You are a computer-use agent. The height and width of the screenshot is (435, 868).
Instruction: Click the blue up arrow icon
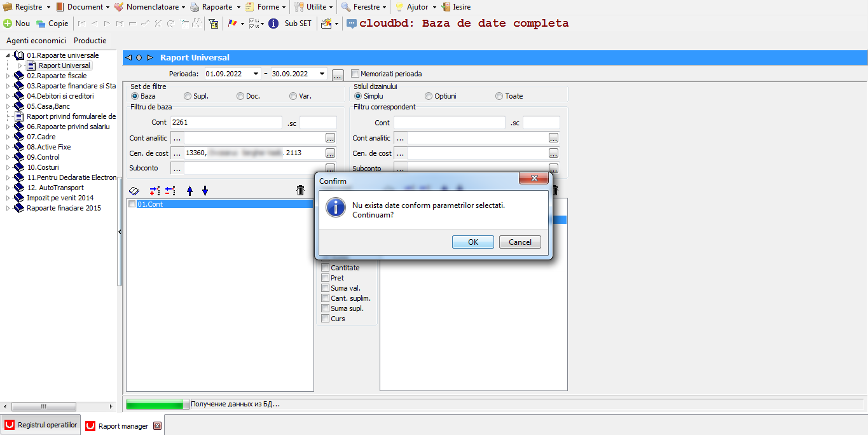click(x=189, y=190)
